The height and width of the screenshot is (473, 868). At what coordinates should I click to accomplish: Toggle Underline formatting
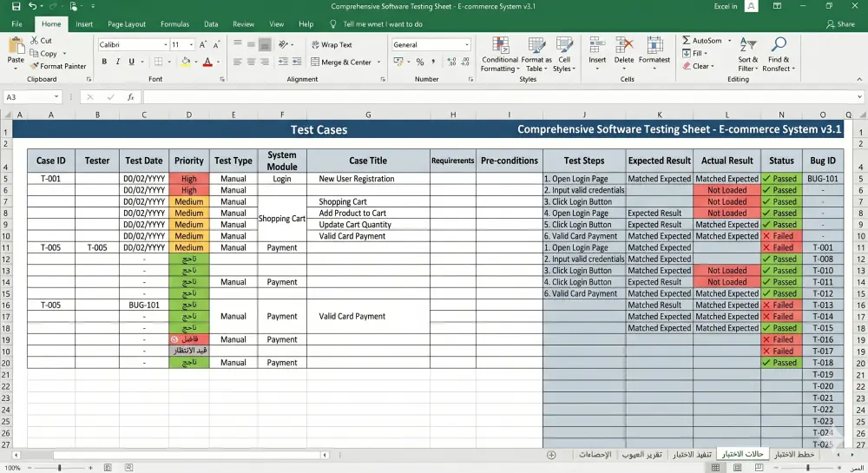131,62
